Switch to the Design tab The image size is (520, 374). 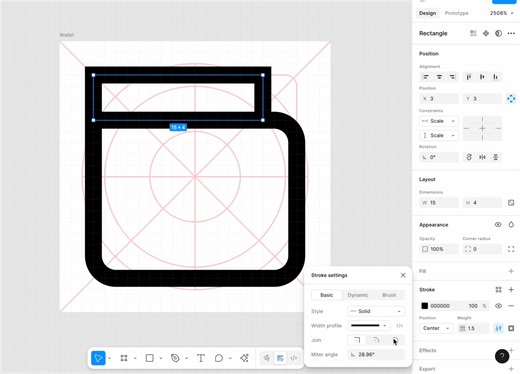click(427, 13)
